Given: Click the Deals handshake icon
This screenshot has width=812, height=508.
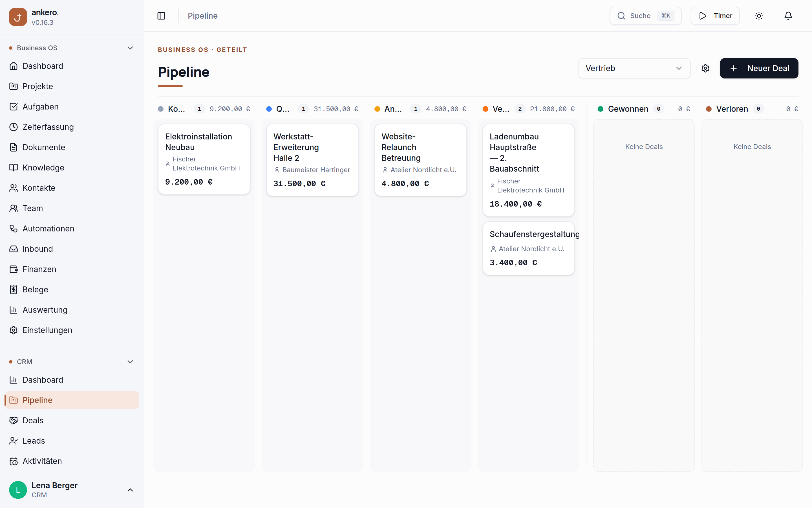Looking at the screenshot, I should [14, 420].
